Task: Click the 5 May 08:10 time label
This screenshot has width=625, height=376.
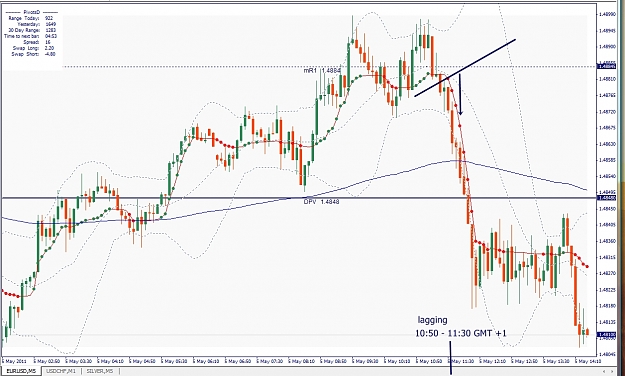Action: pyautogui.click(x=302, y=361)
